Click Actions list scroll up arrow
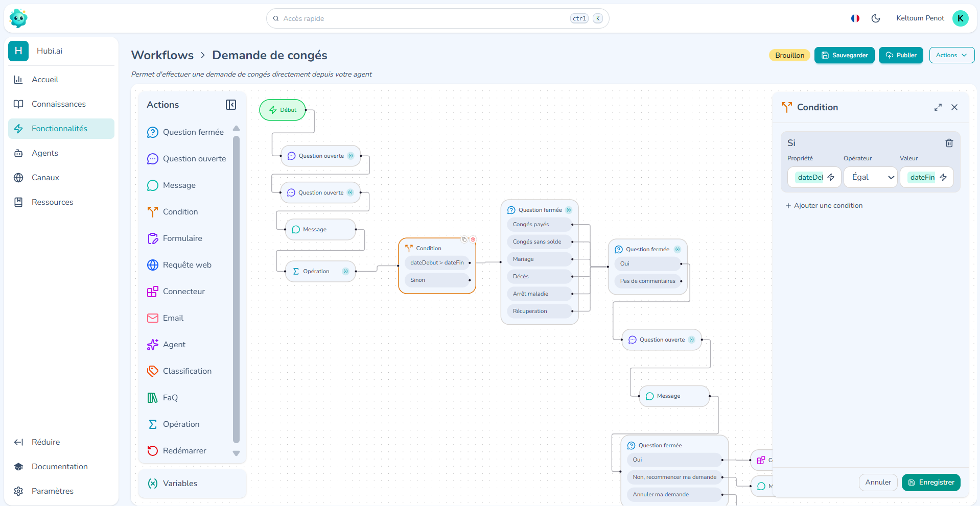This screenshot has height=506, width=980. pyautogui.click(x=236, y=128)
